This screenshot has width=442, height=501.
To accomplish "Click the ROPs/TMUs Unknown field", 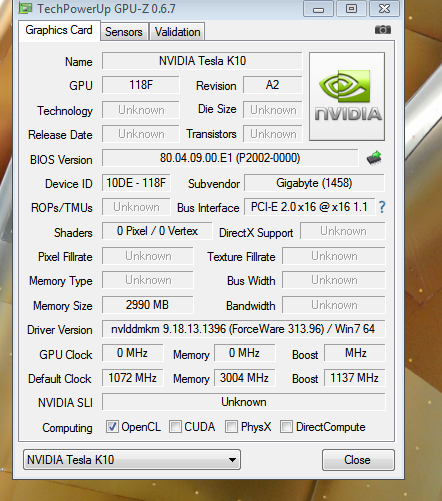I will (136, 207).
